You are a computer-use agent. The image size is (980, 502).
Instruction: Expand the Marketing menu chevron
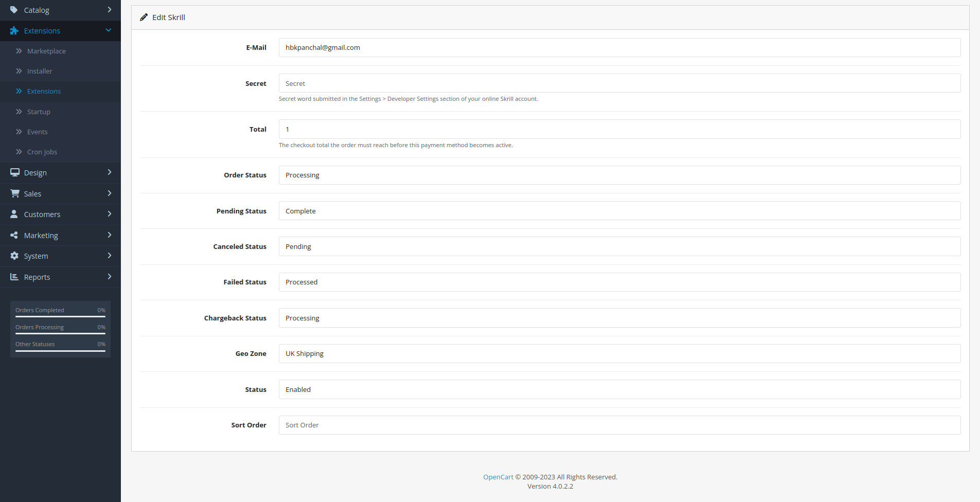tap(109, 235)
